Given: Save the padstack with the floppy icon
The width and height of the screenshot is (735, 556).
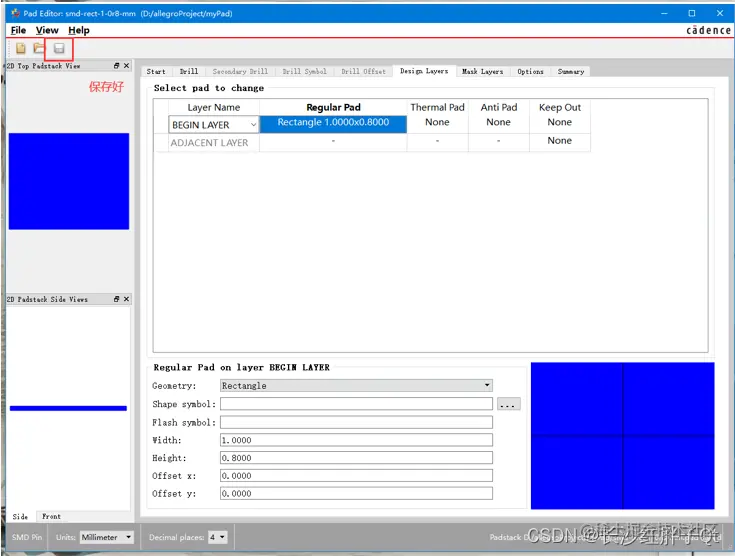Looking at the screenshot, I should (x=59, y=48).
